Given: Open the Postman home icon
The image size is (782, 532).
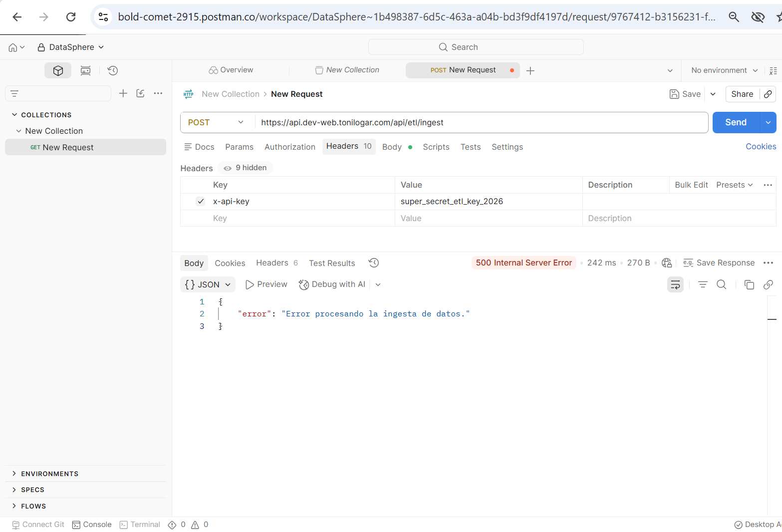Looking at the screenshot, I should click(x=13, y=47).
